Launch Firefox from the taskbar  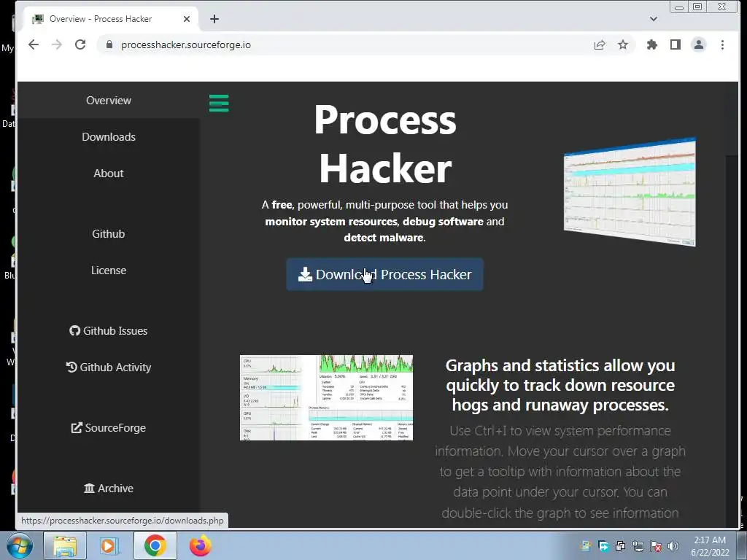200,545
